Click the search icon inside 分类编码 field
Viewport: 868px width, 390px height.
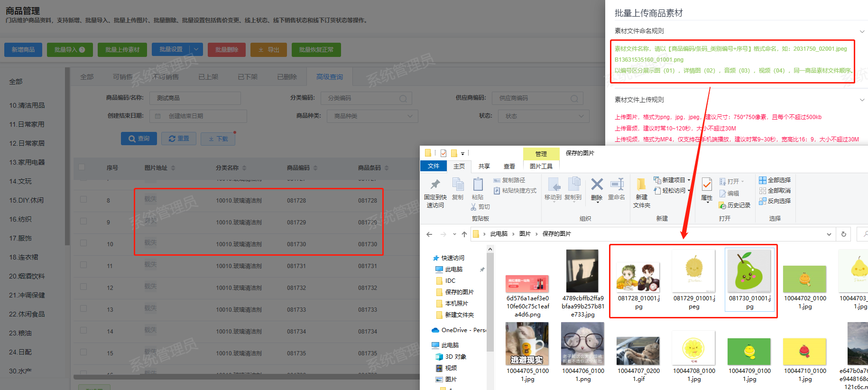[403, 98]
